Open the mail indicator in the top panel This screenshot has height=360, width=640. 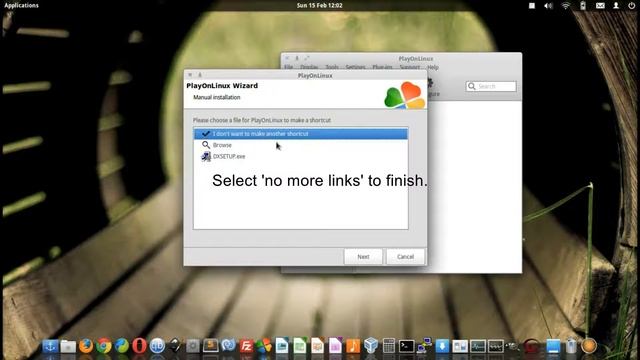[600, 5]
